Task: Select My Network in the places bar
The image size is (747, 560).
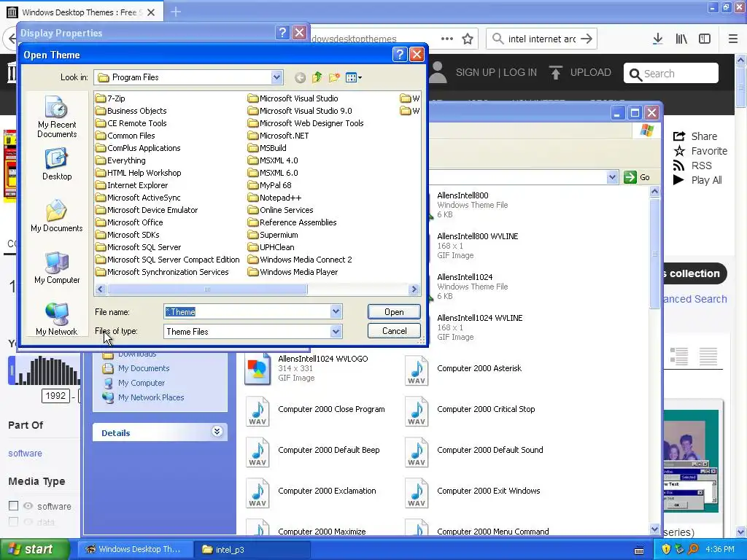Action: click(x=57, y=319)
